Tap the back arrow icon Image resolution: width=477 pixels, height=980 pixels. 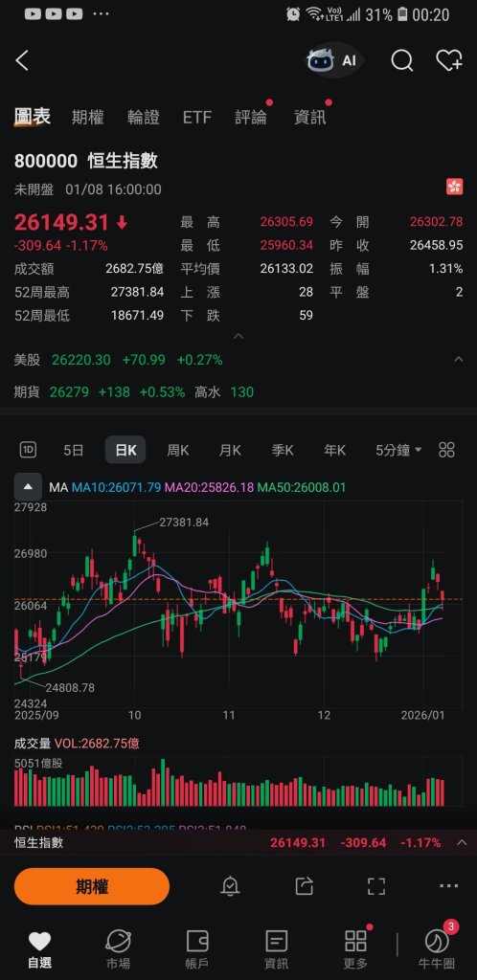coord(22,60)
